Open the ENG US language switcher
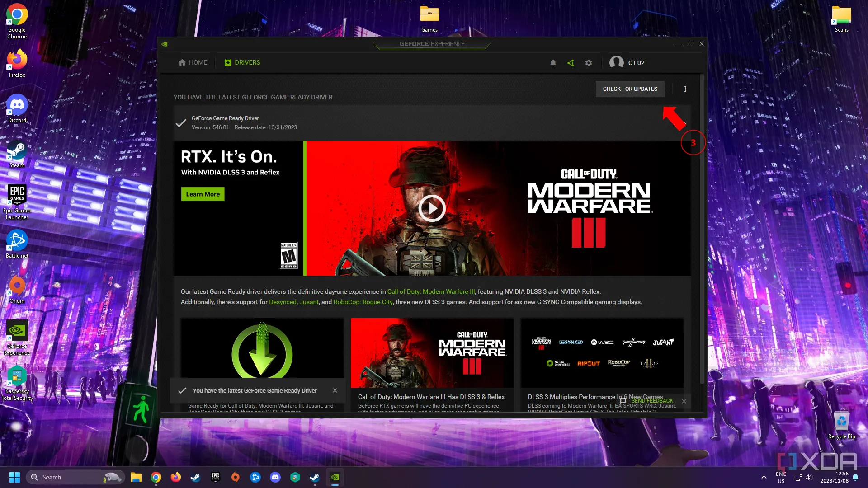 781,478
